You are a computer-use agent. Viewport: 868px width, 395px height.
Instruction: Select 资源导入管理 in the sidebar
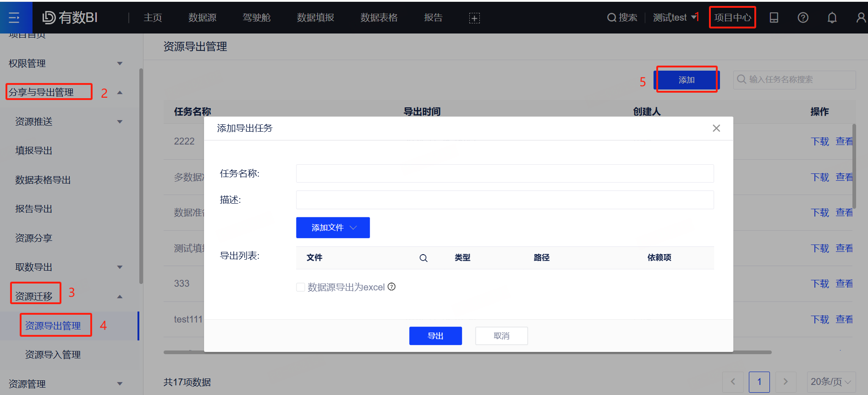(53, 355)
